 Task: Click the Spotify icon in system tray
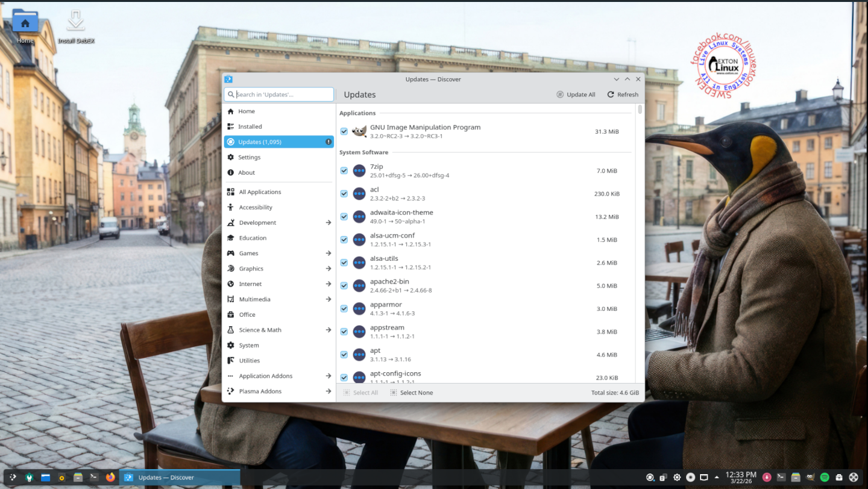pyautogui.click(x=825, y=478)
